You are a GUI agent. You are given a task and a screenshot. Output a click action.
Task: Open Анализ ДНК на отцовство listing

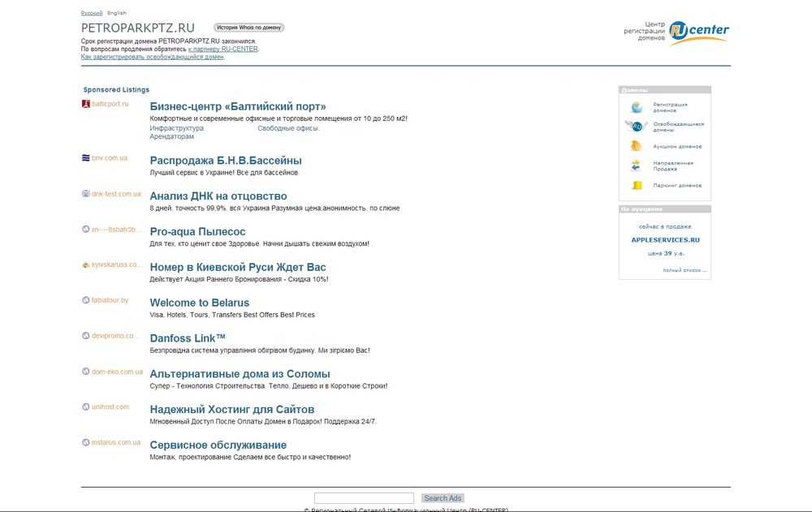218,196
